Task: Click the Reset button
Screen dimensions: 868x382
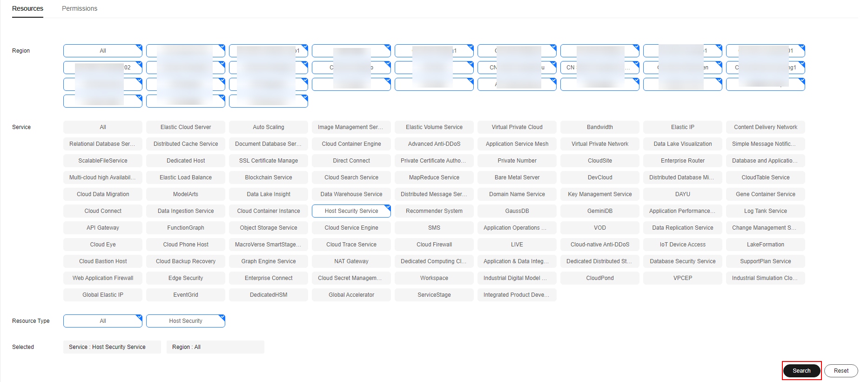Action: [841, 371]
